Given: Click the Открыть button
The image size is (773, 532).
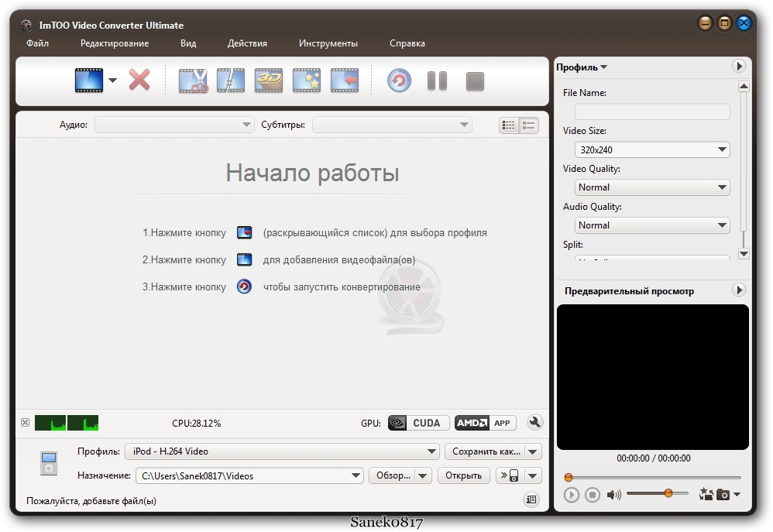Looking at the screenshot, I should pos(465,475).
